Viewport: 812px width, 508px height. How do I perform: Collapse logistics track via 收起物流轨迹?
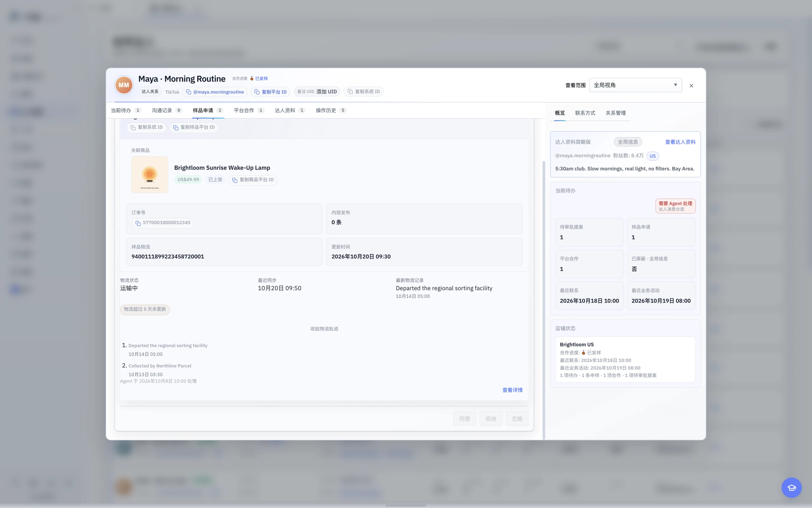pos(324,329)
